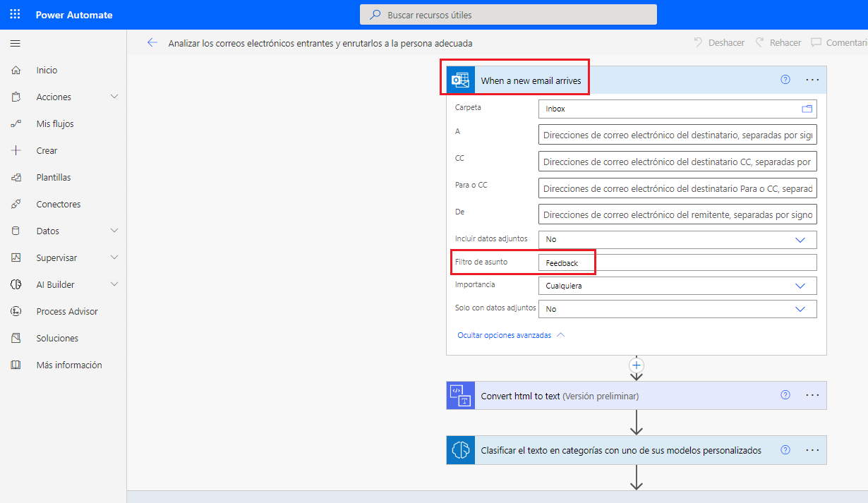Open help for When a new email arrives
The height and width of the screenshot is (503, 868).
[785, 80]
